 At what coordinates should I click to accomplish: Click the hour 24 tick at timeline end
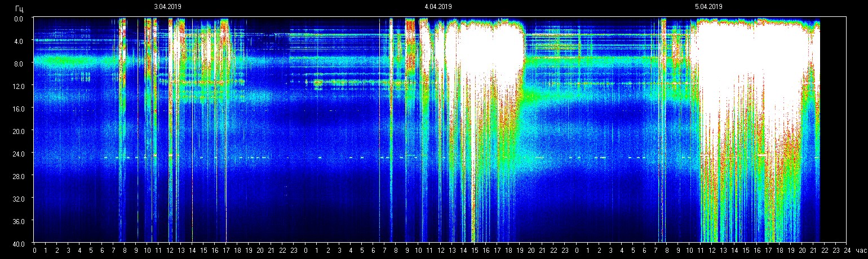point(847,250)
